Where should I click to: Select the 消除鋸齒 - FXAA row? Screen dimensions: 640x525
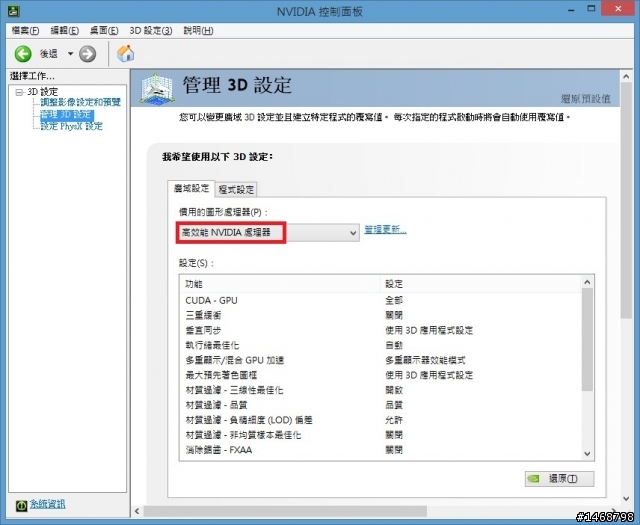pos(380,450)
